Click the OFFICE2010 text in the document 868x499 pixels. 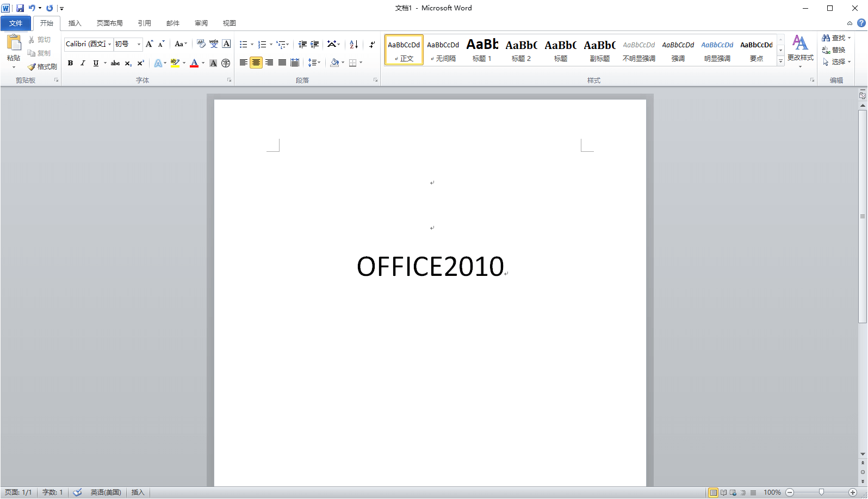click(430, 267)
